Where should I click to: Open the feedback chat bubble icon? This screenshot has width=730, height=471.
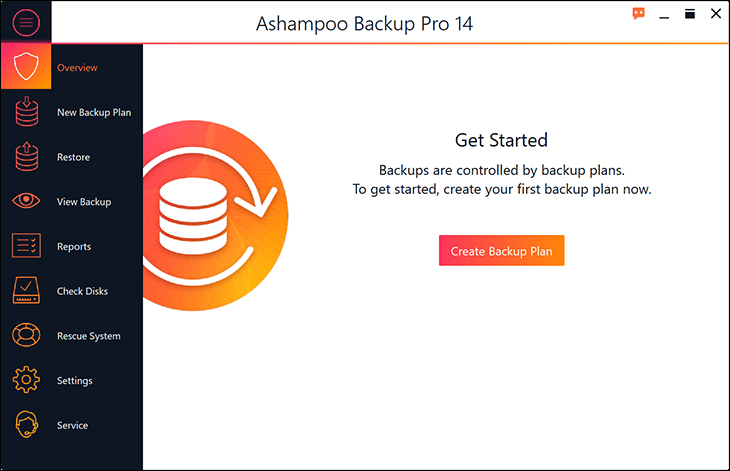pyautogui.click(x=639, y=14)
